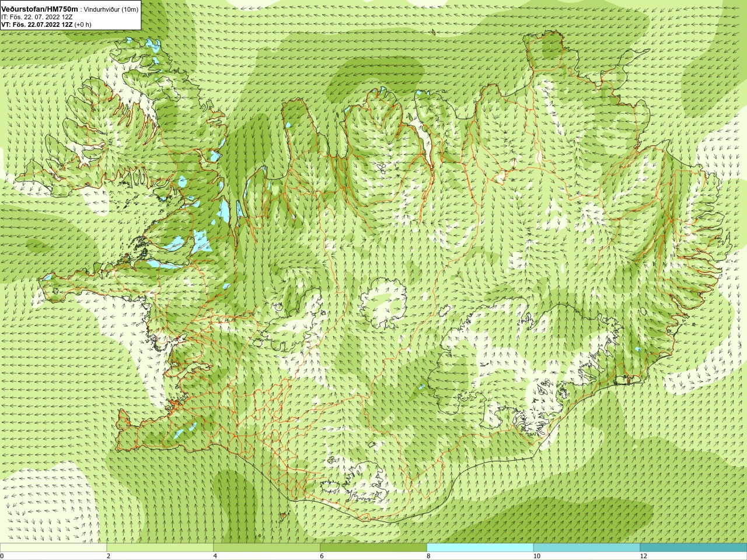Click the dark teal above-12 legend swatch
This screenshot has width=747, height=560.
click(693, 548)
